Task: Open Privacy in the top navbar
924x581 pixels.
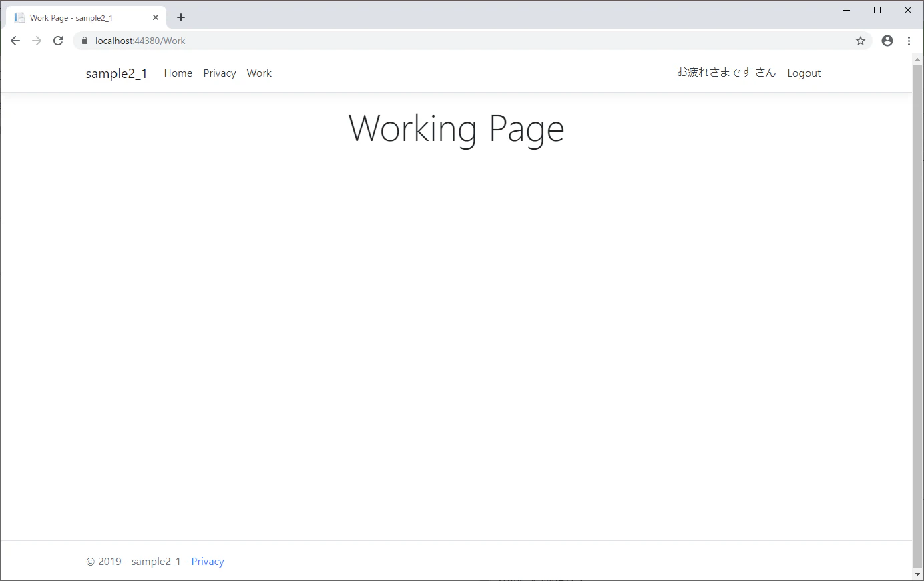Action: (220, 73)
